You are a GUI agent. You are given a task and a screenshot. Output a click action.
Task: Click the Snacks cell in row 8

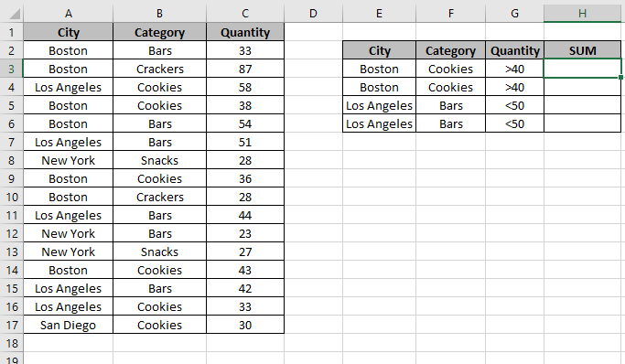(159, 160)
